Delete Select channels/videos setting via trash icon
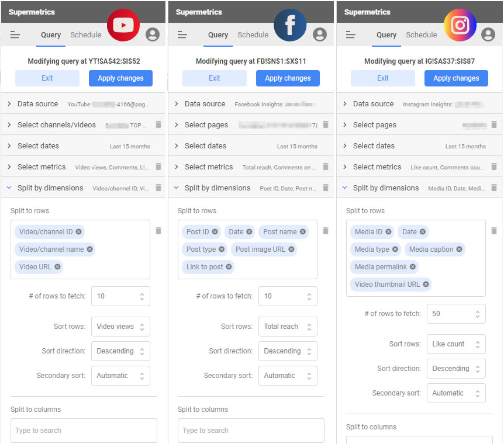504x444 pixels. (x=158, y=124)
